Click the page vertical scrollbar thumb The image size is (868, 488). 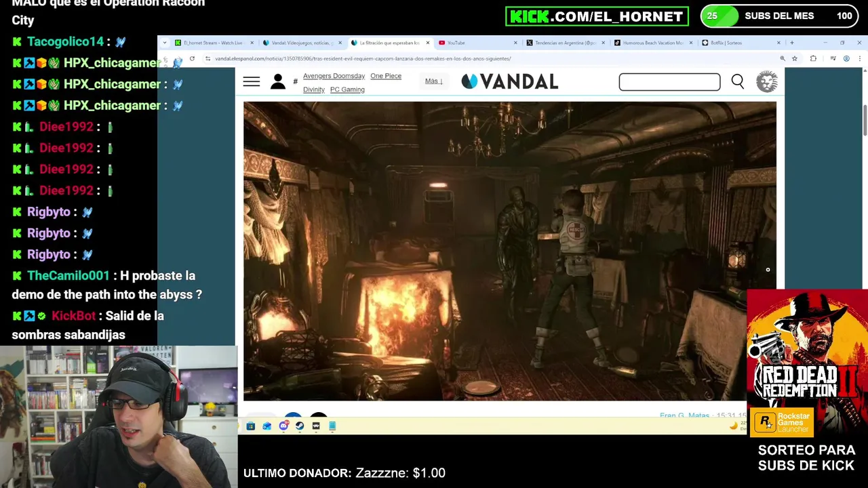point(864,121)
